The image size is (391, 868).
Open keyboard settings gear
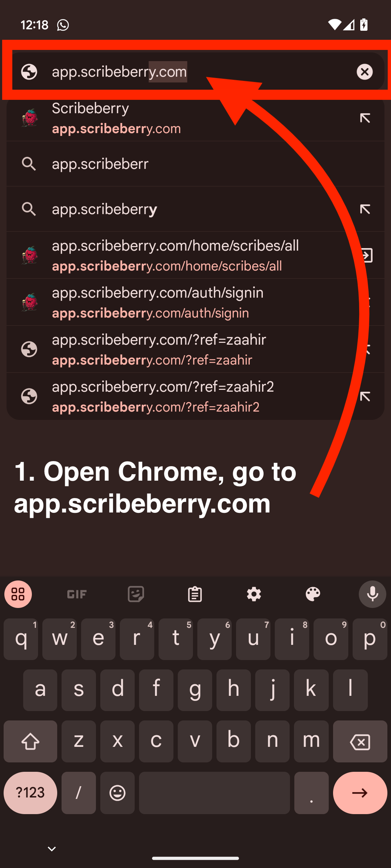pos(254,594)
